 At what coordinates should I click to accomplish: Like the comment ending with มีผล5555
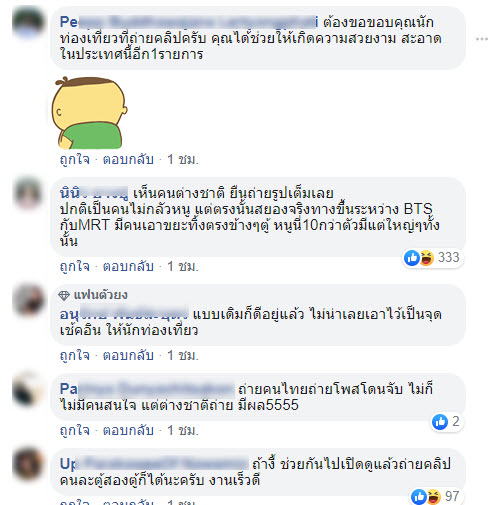pos(75,430)
